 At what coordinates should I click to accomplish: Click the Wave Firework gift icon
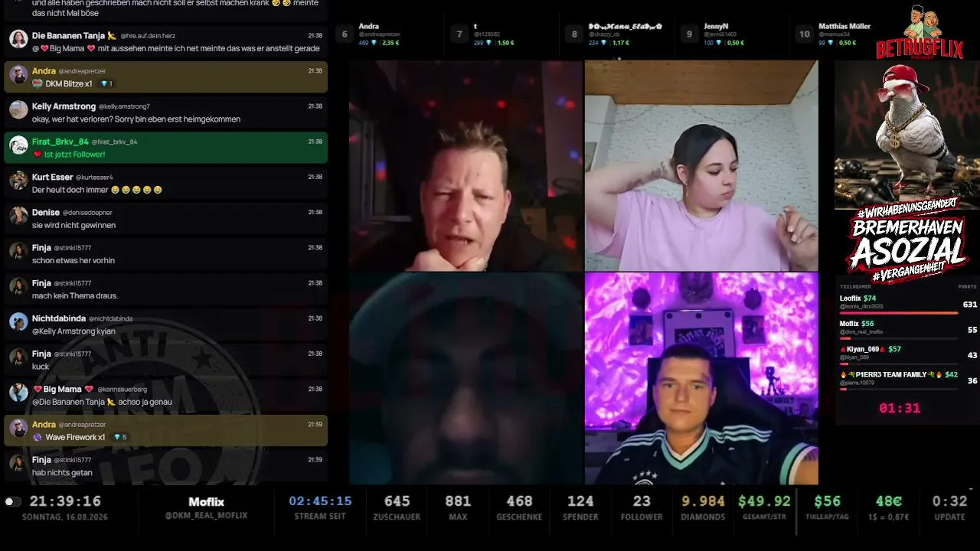38,437
